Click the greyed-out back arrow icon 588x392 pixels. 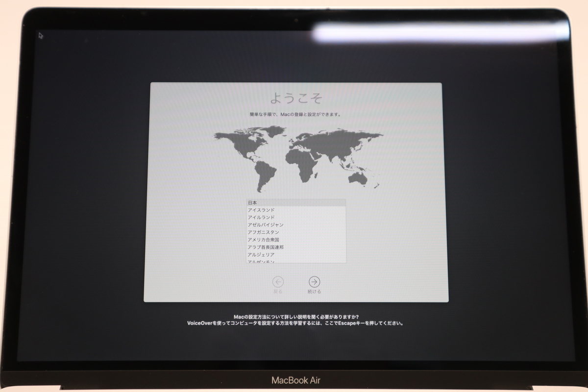pyautogui.click(x=278, y=282)
